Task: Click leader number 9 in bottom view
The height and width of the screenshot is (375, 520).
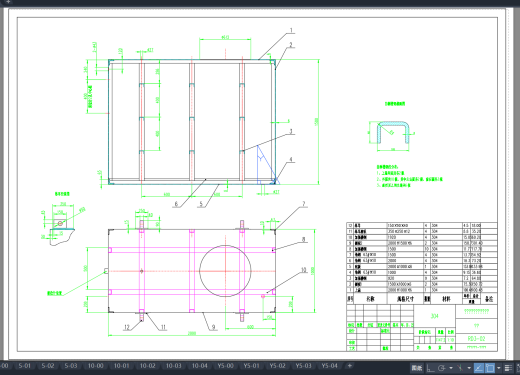Action: pos(213,327)
